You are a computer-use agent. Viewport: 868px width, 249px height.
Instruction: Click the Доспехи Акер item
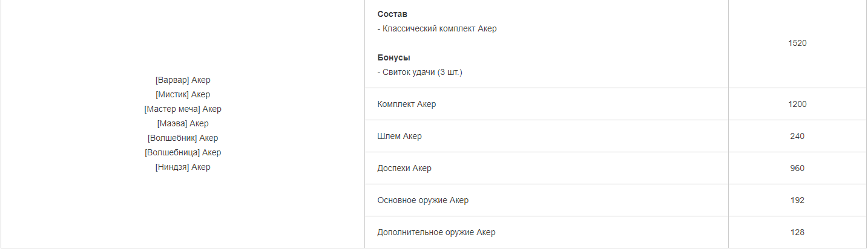tap(404, 169)
